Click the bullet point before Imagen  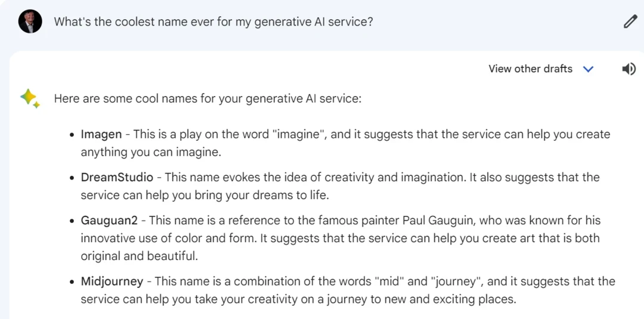point(72,135)
